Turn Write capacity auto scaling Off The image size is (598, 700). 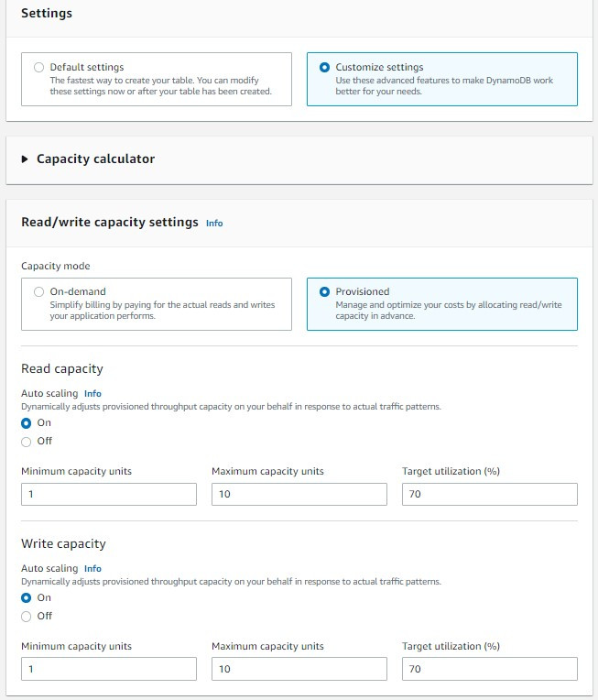tap(27, 617)
